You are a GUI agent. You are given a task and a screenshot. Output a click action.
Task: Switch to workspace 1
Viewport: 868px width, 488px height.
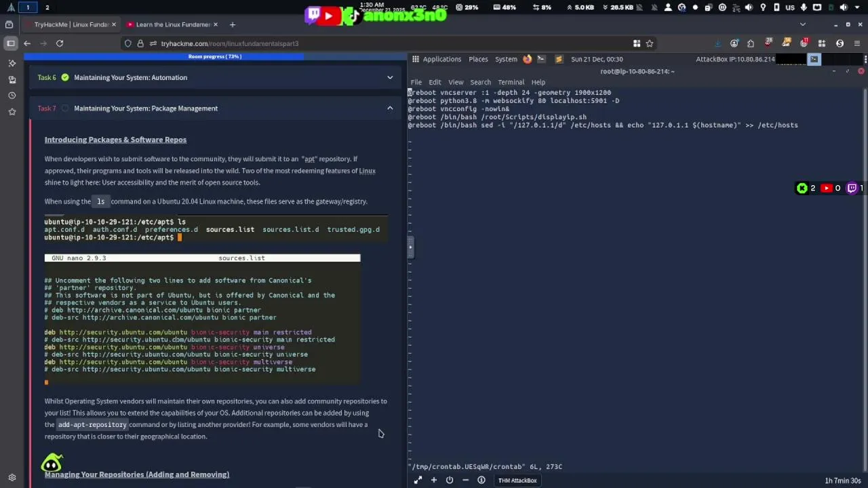(x=28, y=7)
